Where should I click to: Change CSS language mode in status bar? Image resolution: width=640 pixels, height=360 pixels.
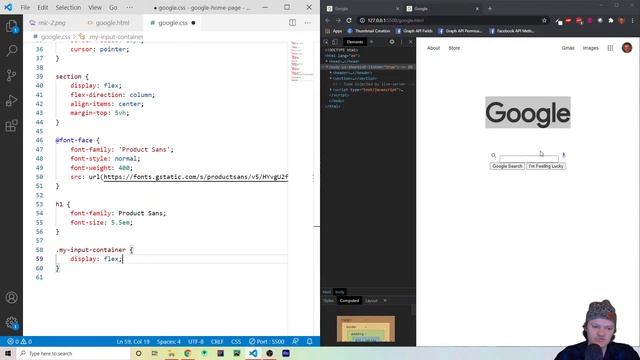coord(236,341)
